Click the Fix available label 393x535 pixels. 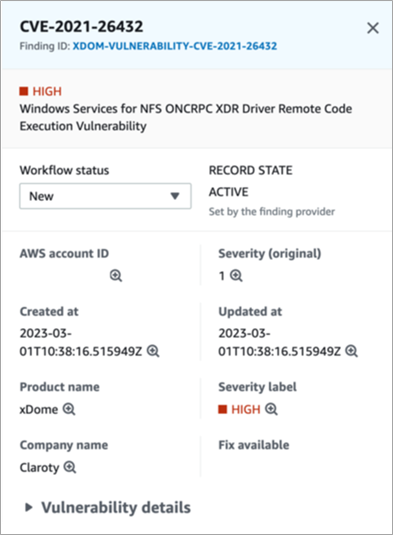coord(254,445)
